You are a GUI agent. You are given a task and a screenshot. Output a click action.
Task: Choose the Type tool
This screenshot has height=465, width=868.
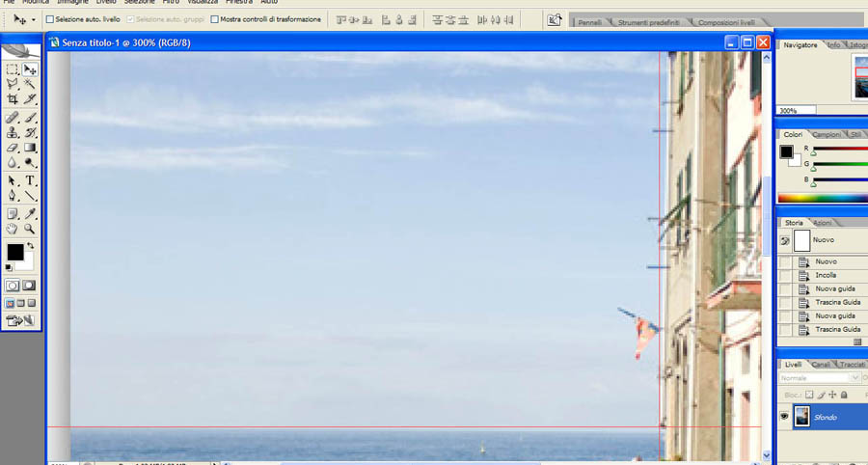tap(30, 180)
